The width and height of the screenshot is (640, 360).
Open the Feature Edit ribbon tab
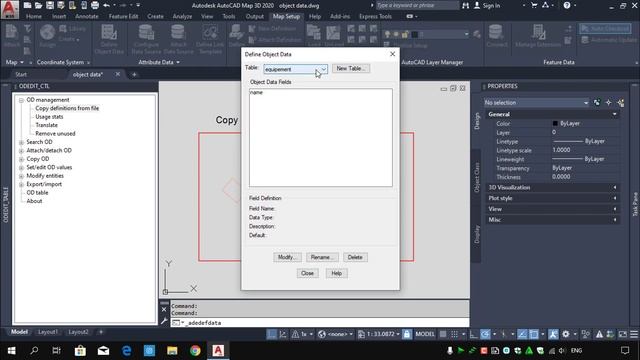coord(123,16)
